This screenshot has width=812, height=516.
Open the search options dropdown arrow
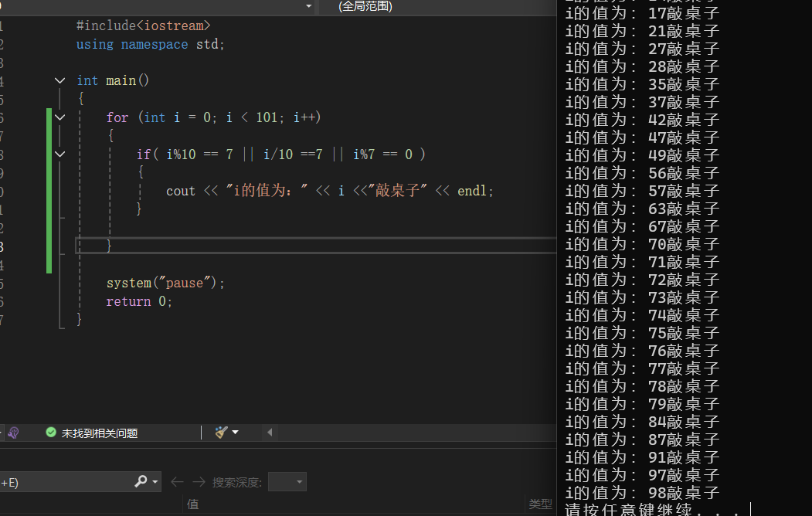155,482
